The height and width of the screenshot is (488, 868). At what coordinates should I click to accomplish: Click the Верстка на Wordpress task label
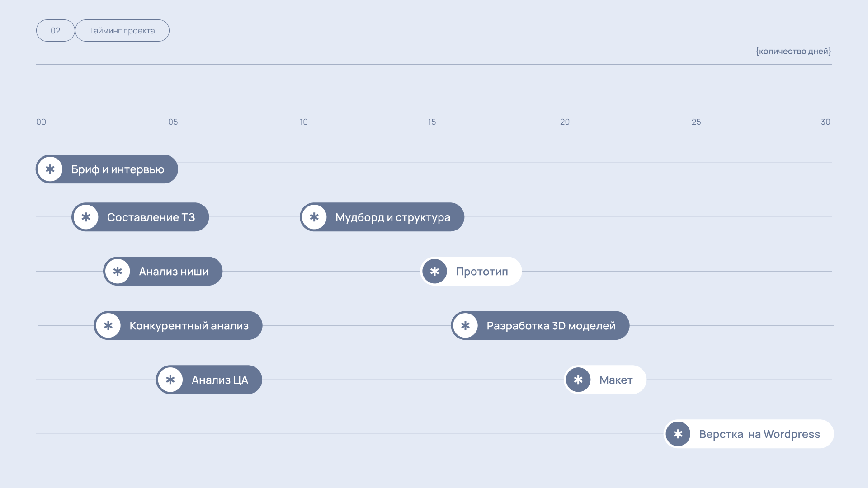pyautogui.click(x=759, y=434)
